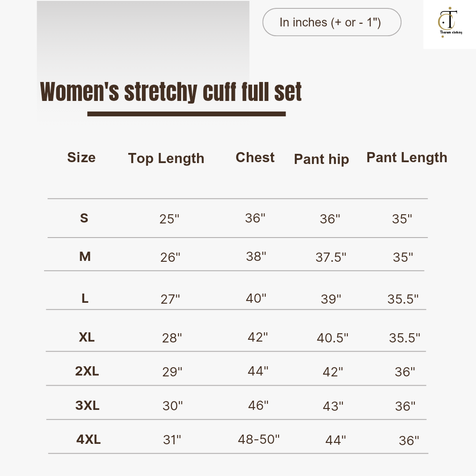Click the dark brown underline below the title

coord(186,114)
